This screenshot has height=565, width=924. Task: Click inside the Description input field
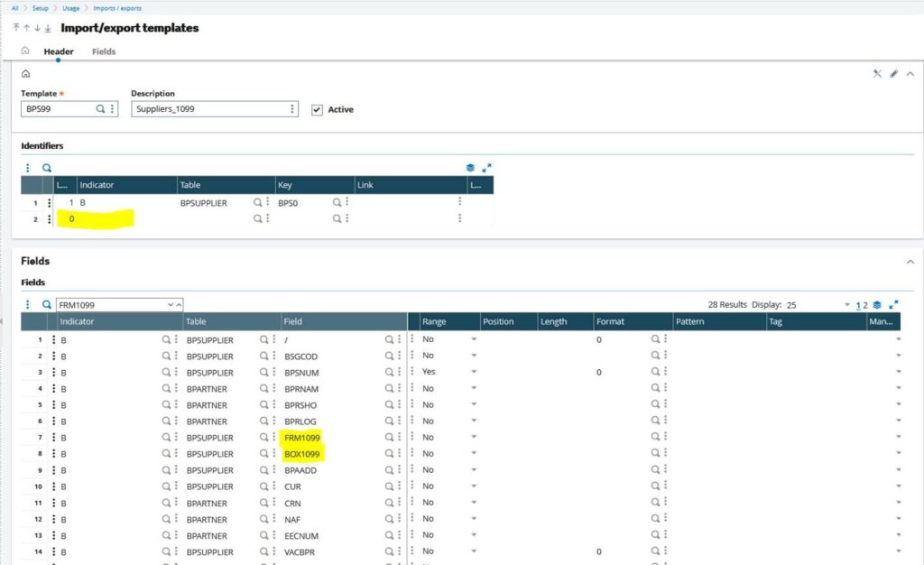click(x=208, y=108)
